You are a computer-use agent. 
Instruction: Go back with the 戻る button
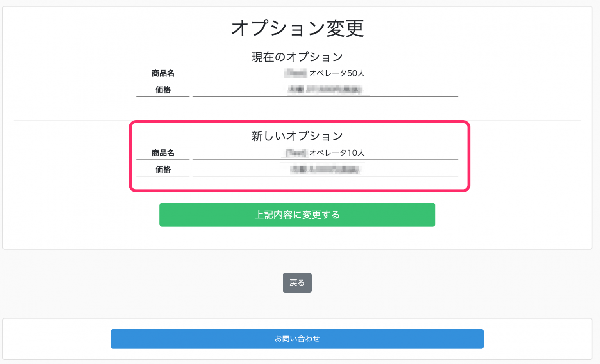297,283
